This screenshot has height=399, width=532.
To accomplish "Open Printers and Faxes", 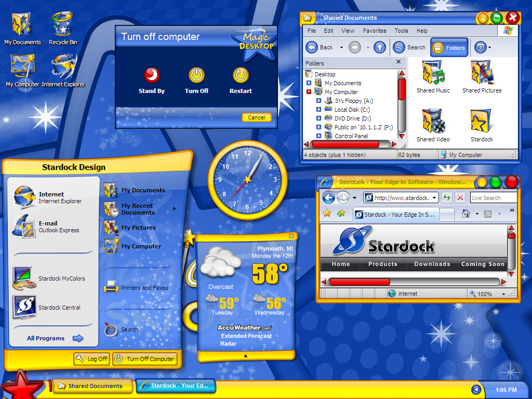I will (136, 288).
